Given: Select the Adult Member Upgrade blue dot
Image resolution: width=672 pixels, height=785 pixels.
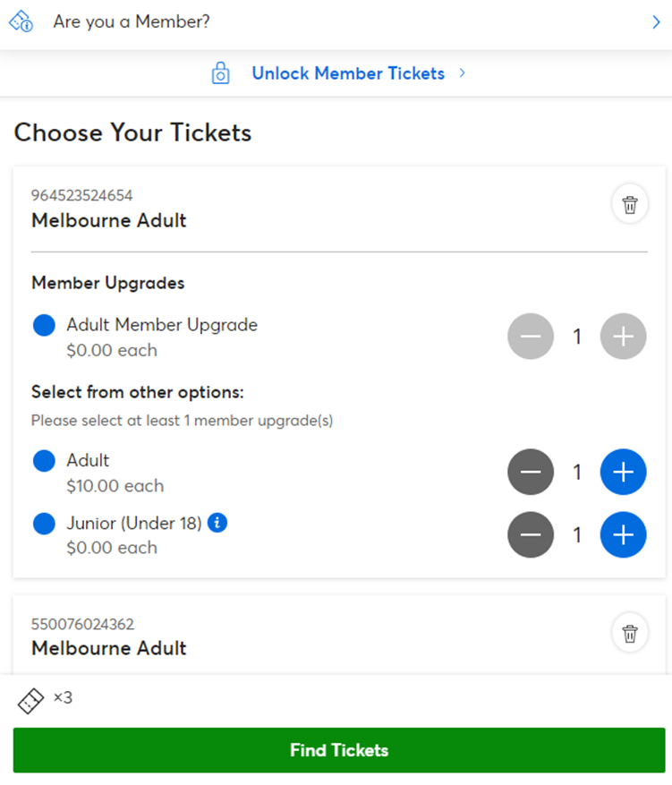Looking at the screenshot, I should coord(44,326).
